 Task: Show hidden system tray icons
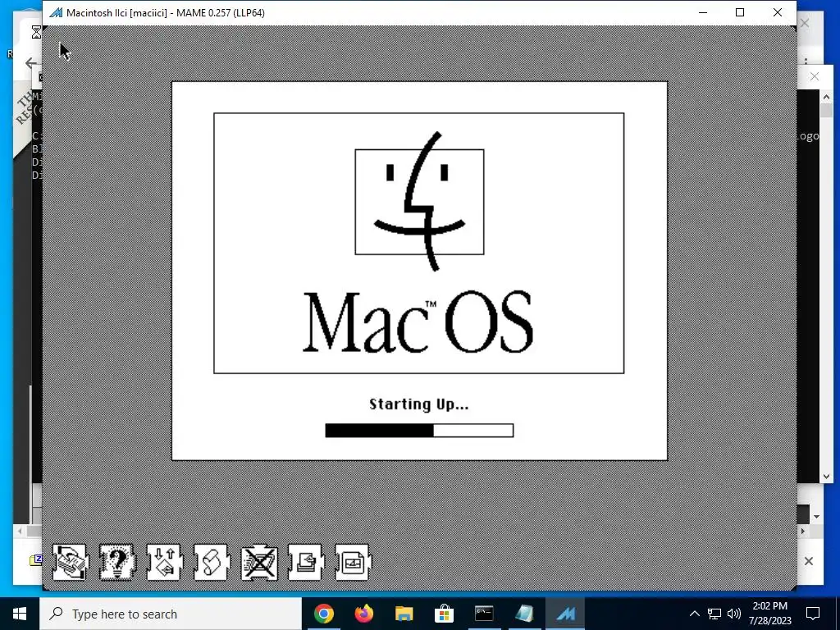point(694,614)
